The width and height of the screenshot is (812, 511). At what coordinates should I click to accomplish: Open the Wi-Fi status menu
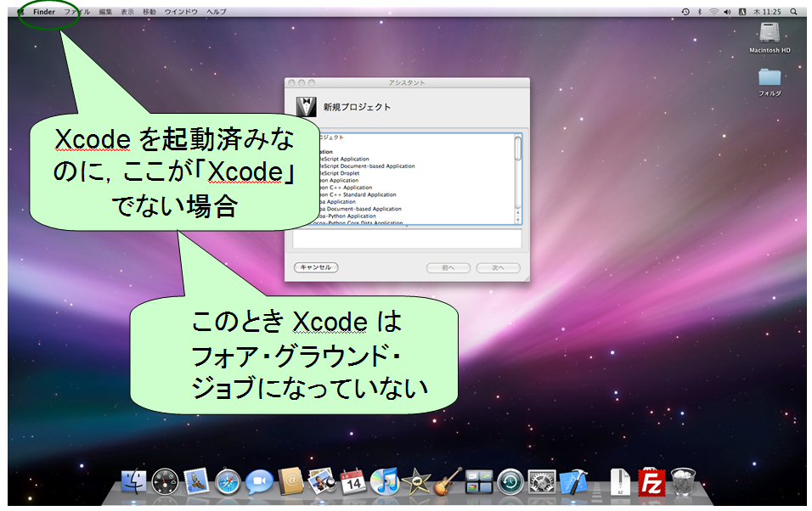pos(713,11)
